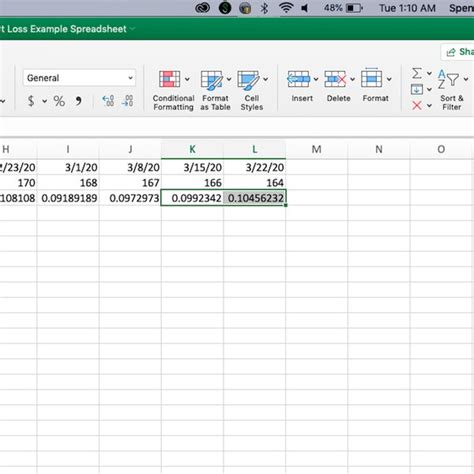Open the Wi-Fi menu bar icon
Viewport: 474px width, 474px height.
286,8
